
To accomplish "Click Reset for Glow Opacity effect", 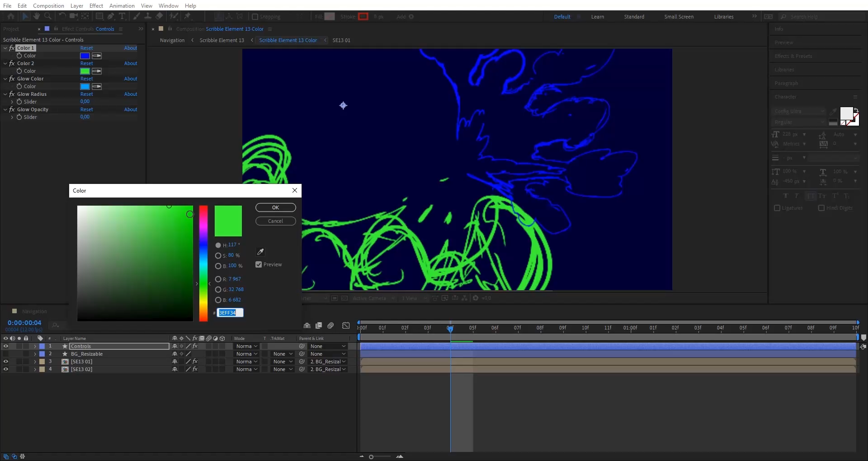I will pyautogui.click(x=86, y=109).
